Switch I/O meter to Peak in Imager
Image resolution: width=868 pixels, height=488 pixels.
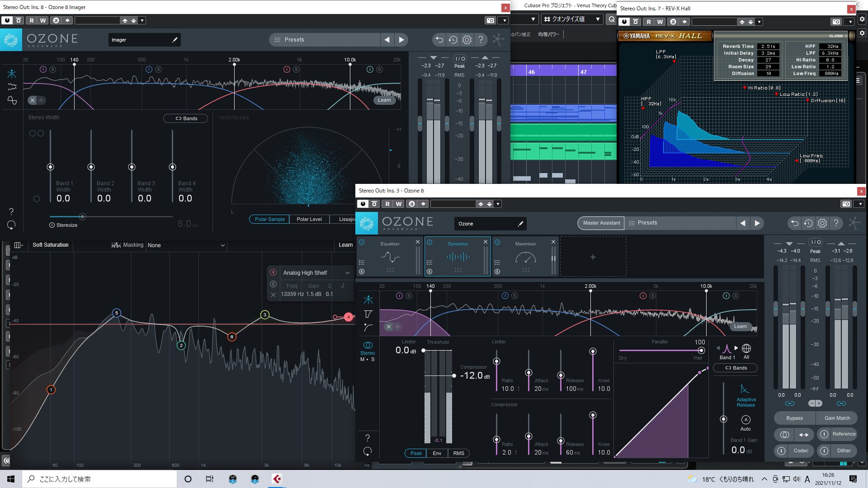tap(459, 66)
